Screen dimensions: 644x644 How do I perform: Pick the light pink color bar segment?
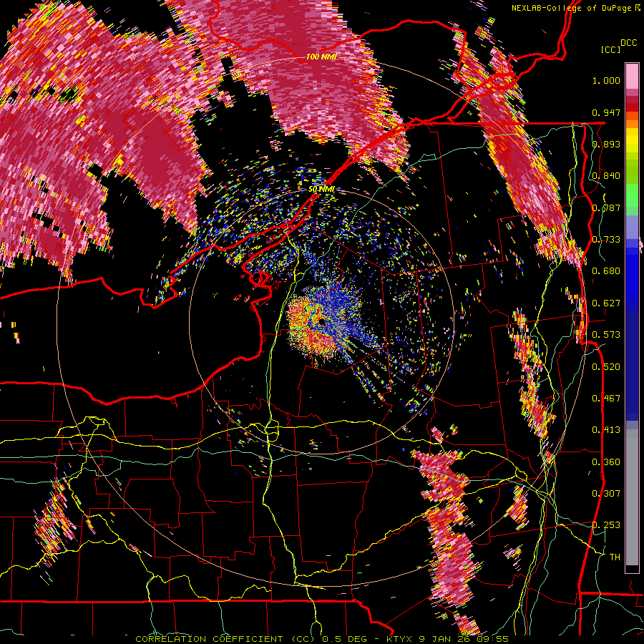(x=632, y=77)
